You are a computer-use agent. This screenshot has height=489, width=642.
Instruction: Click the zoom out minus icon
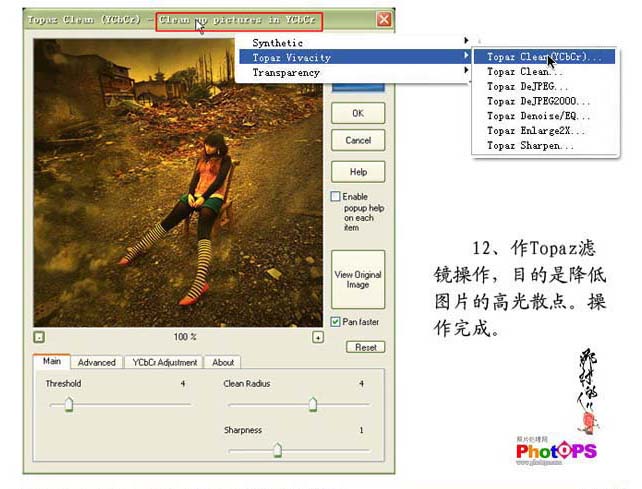[39, 337]
